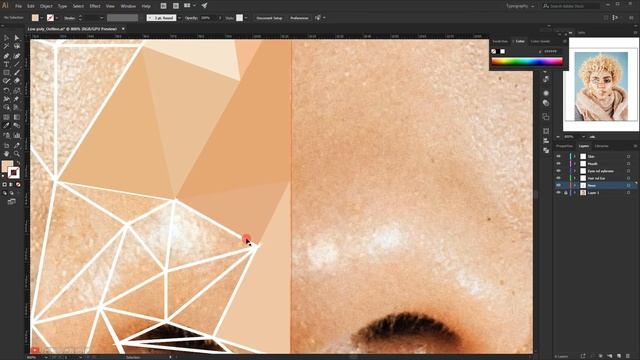Screen dimensions: 640x360
Task: Select the Line Segment tool
Action: (17, 64)
